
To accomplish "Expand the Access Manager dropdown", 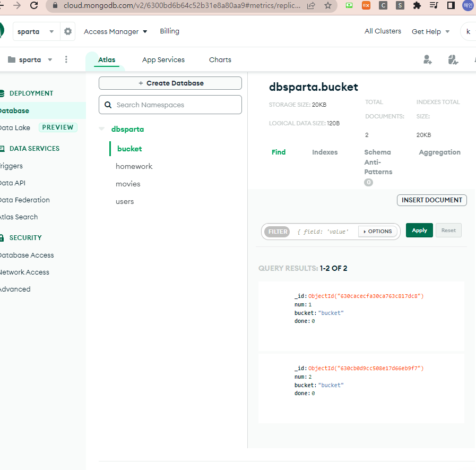I will tap(115, 31).
